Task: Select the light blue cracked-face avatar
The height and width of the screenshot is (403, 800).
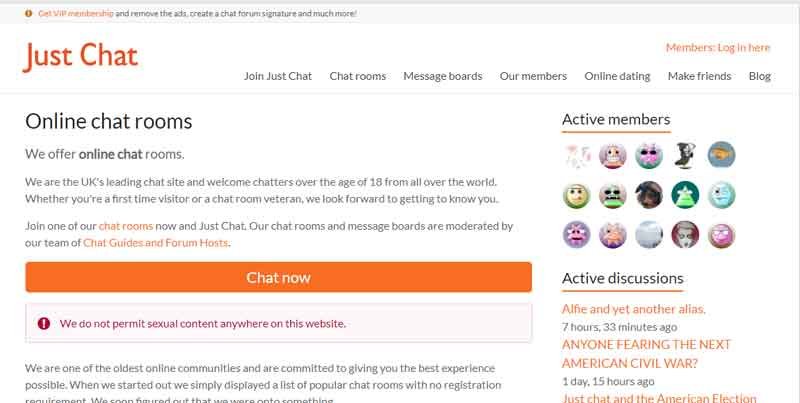Action: [x=721, y=195]
